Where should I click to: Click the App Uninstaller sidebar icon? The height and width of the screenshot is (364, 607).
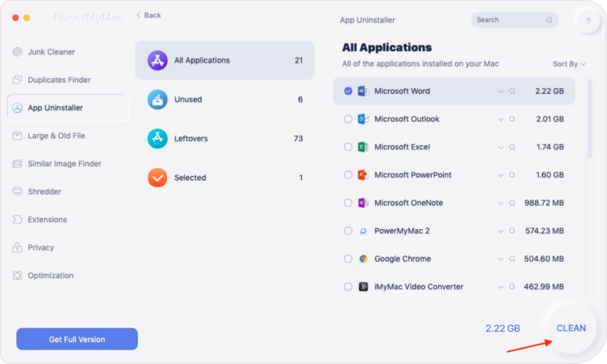[17, 108]
